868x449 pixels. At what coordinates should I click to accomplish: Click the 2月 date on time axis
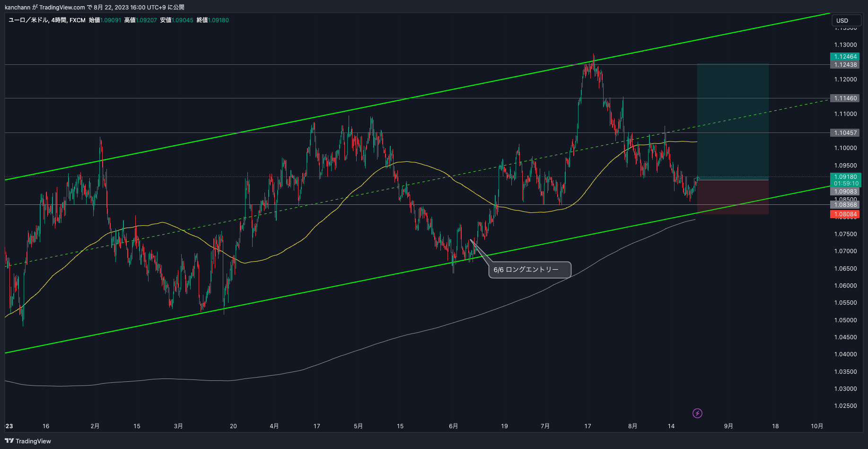[95, 426]
